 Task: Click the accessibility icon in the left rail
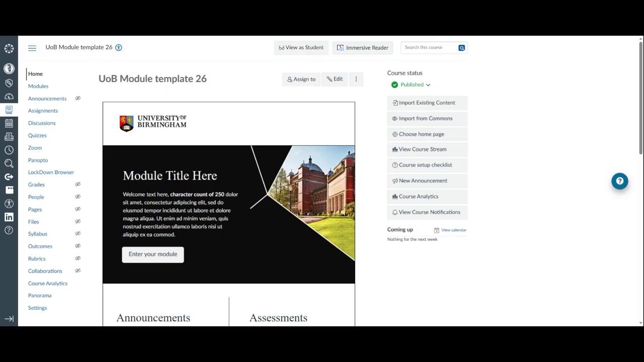pyautogui.click(x=9, y=204)
